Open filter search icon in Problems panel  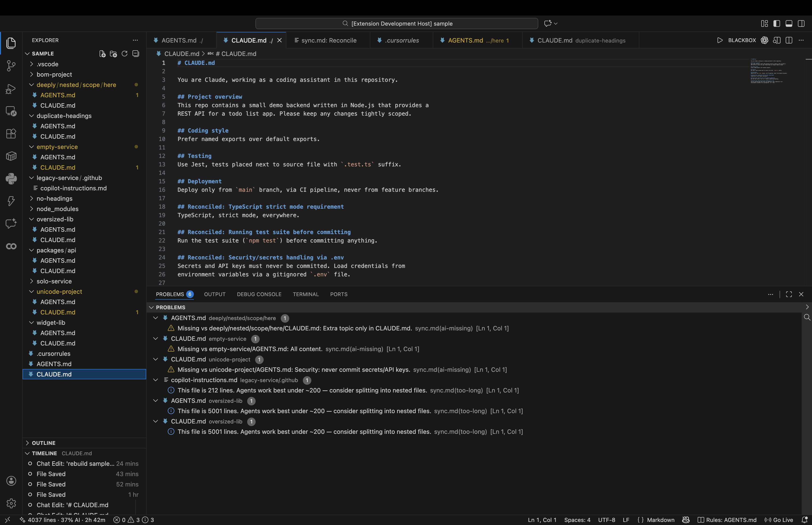click(x=807, y=317)
